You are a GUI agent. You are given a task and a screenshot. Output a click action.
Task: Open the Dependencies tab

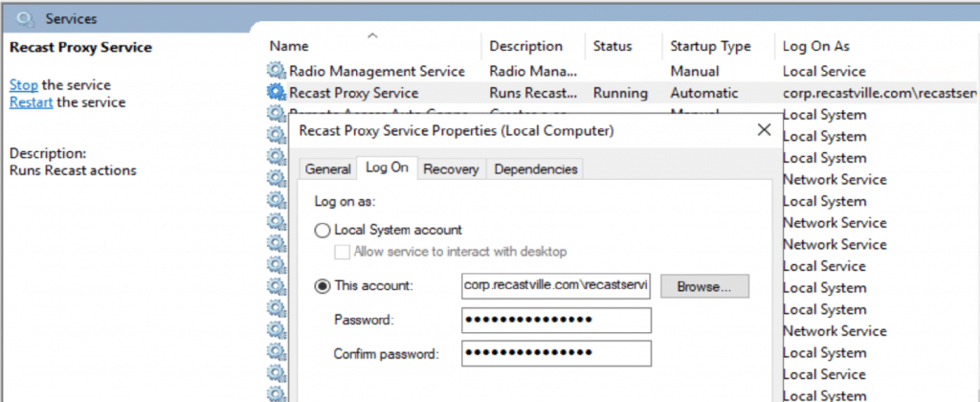point(535,168)
